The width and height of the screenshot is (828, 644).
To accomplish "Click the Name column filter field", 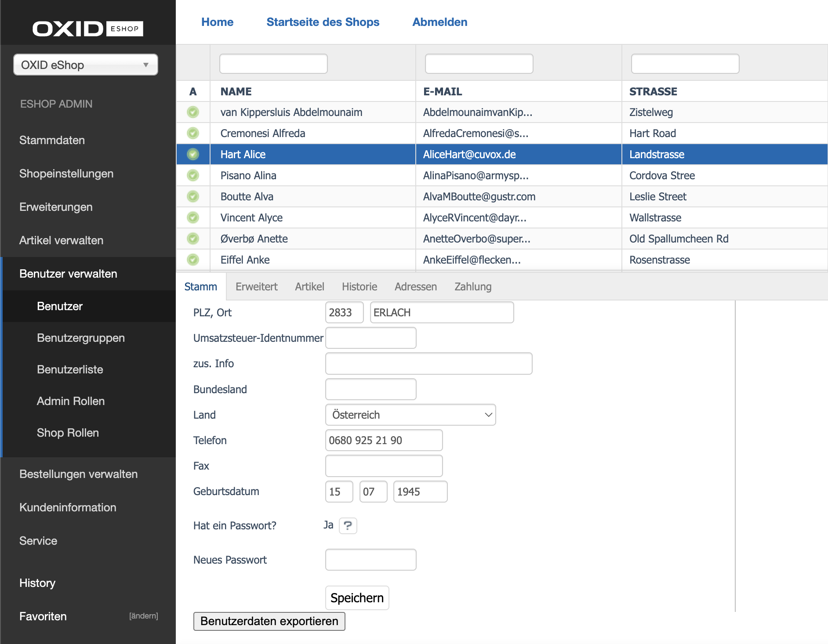I will 273,64.
